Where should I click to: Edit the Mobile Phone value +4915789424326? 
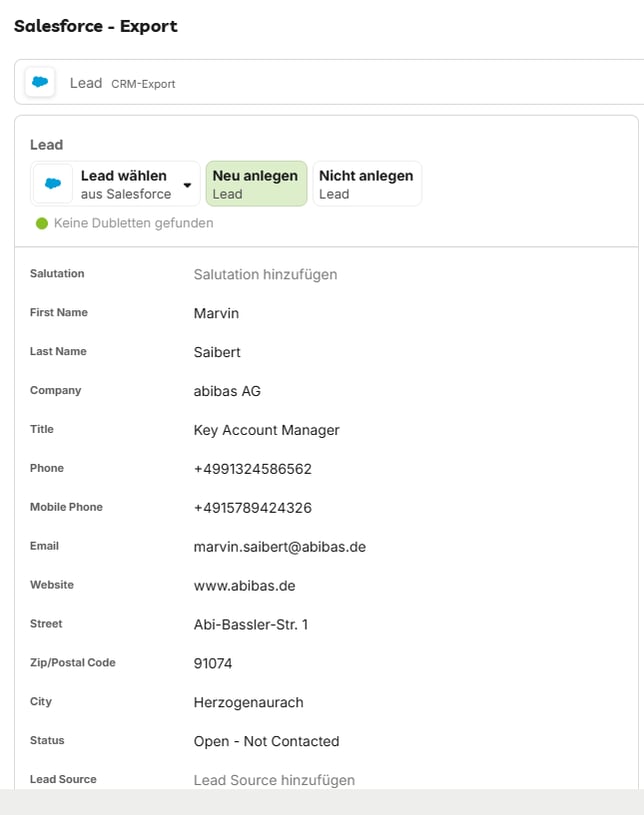(x=253, y=508)
